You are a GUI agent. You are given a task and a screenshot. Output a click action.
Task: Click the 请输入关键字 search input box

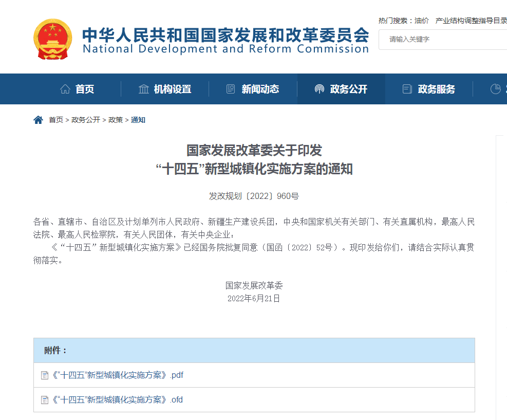pyautogui.click(x=443, y=40)
